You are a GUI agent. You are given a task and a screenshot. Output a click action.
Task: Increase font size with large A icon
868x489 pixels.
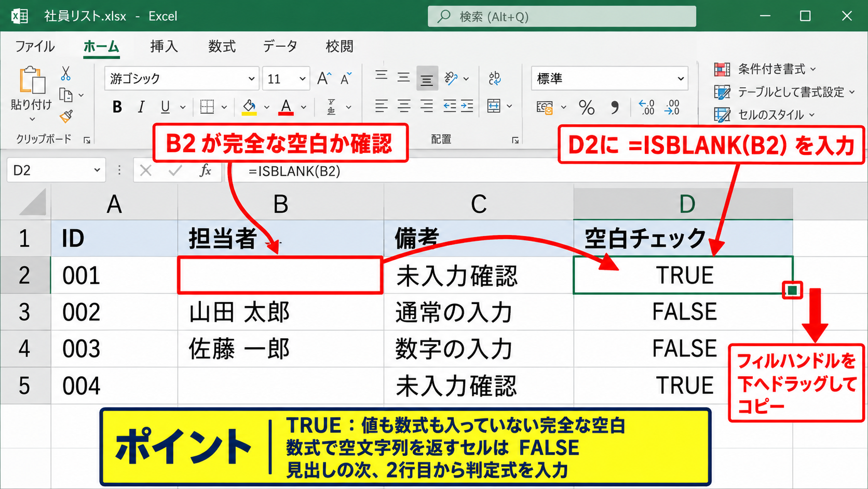324,78
